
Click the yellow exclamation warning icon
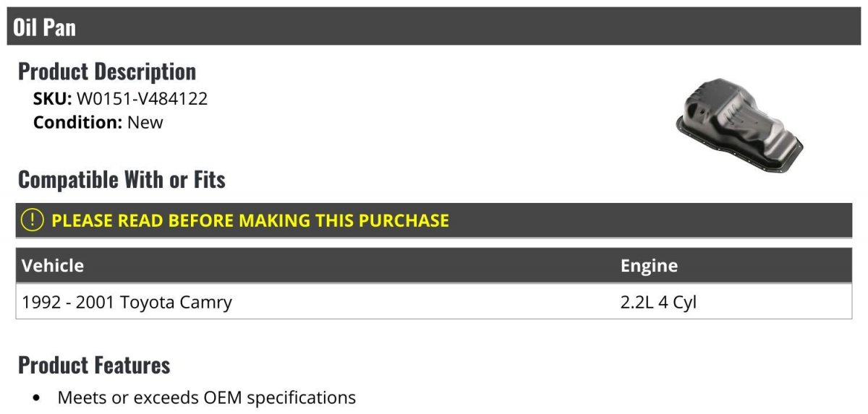pos(33,220)
